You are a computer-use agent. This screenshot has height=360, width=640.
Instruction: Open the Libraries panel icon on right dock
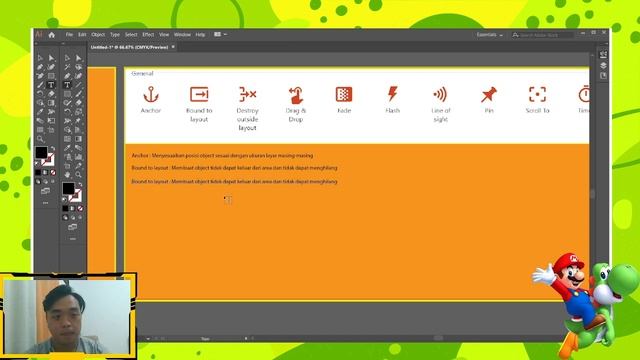(603, 76)
